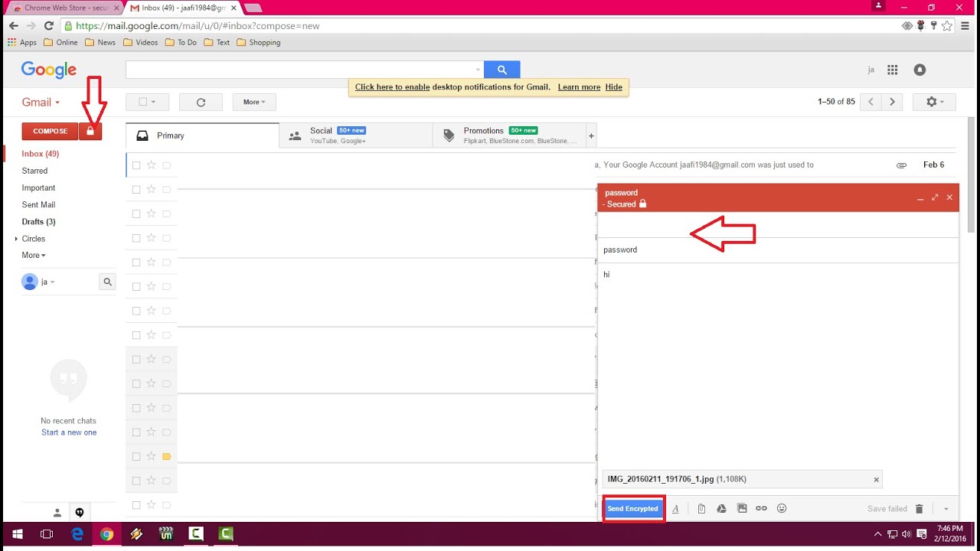Discard draft with the trash icon
This screenshot has height=551, width=980.
click(920, 509)
